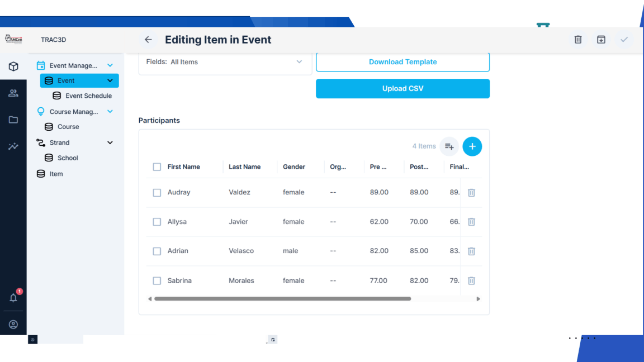644x362 pixels.
Task: Open the folder icon in sidebar
Action: click(x=13, y=120)
